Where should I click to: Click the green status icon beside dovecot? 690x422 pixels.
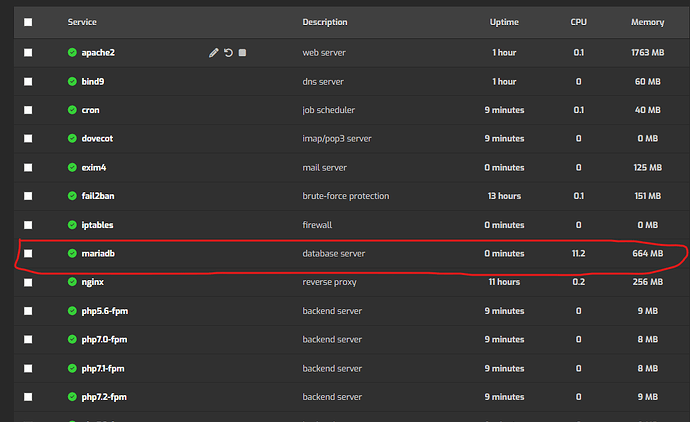[x=72, y=139]
